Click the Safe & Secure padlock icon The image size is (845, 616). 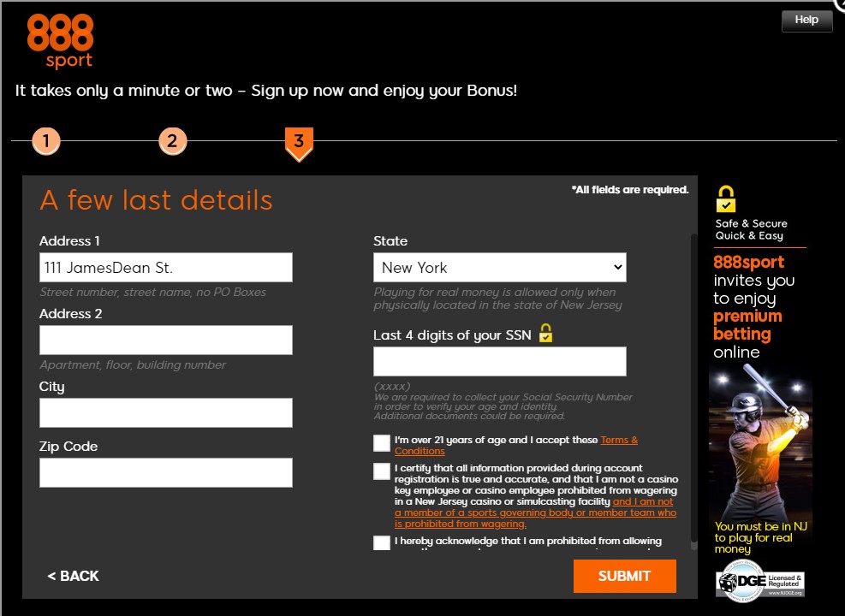[x=725, y=199]
